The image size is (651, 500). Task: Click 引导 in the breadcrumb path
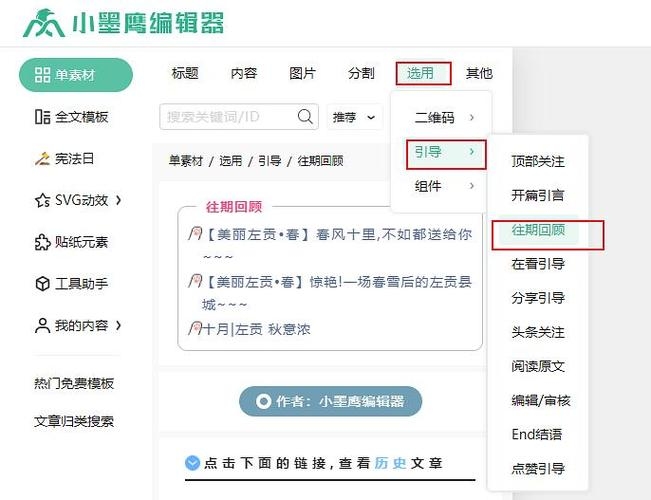click(270, 161)
